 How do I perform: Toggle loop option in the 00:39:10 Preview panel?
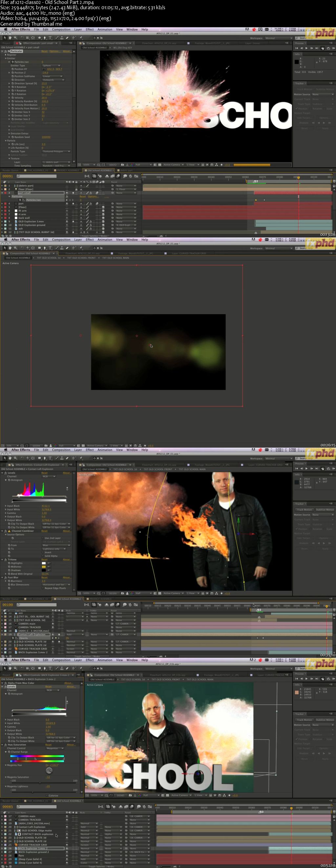click(x=328, y=469)
